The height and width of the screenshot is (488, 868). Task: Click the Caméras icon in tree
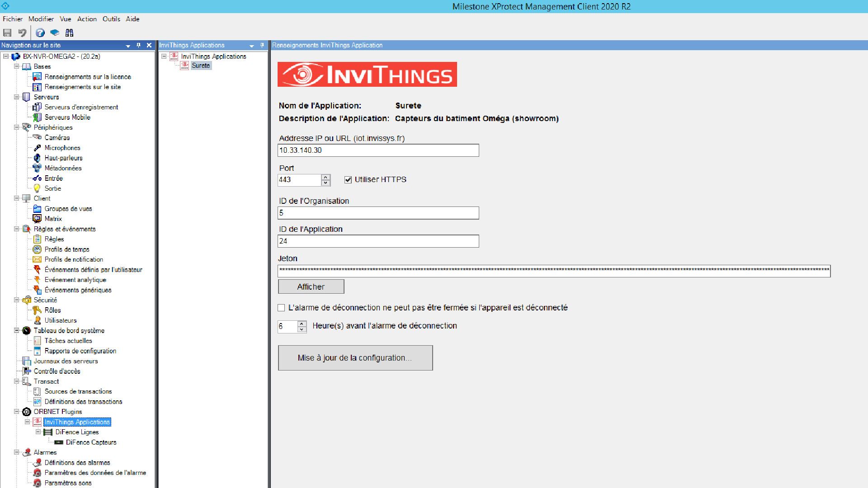click(x=37, y=137)
